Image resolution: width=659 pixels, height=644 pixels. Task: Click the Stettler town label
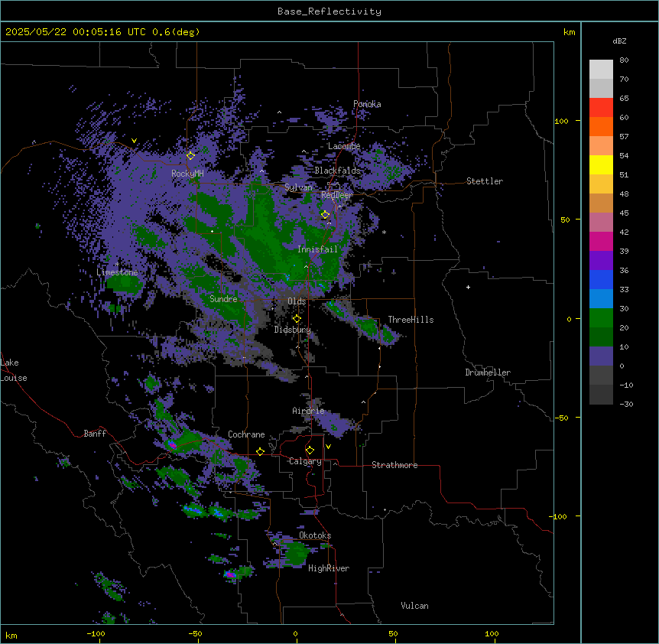point(485,181)
